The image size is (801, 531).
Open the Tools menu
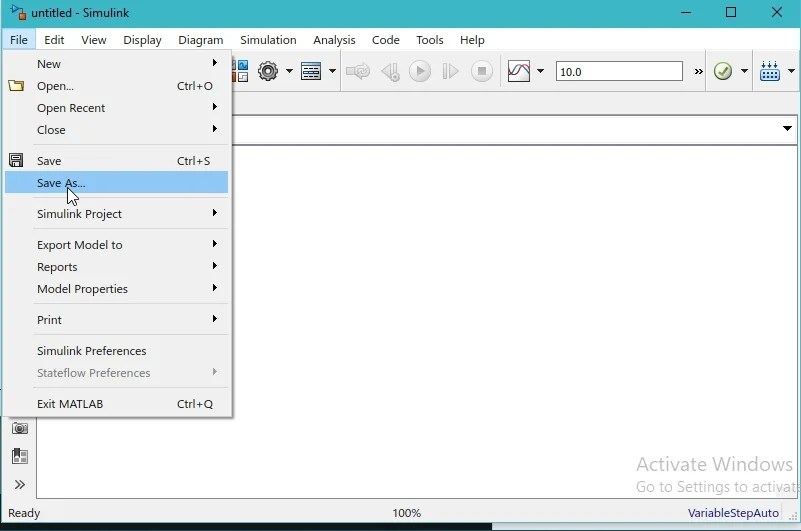click(430, 40)
